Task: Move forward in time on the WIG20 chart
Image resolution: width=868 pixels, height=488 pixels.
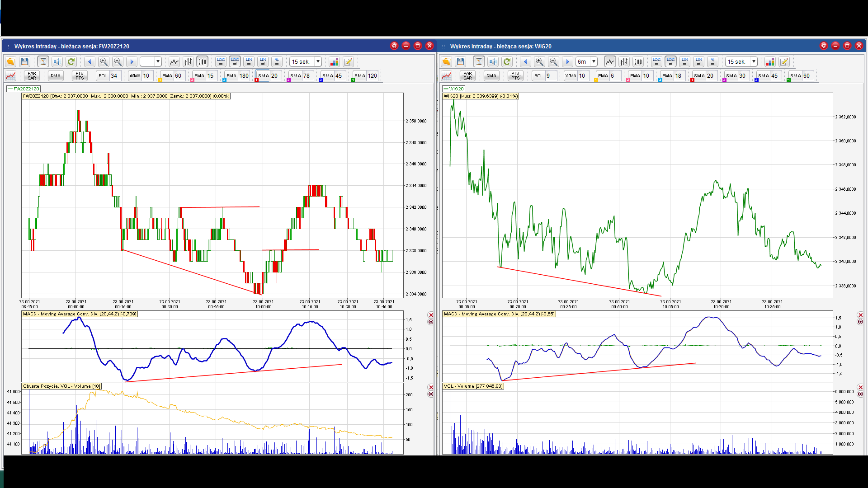Action: click(x=567, y=62)
